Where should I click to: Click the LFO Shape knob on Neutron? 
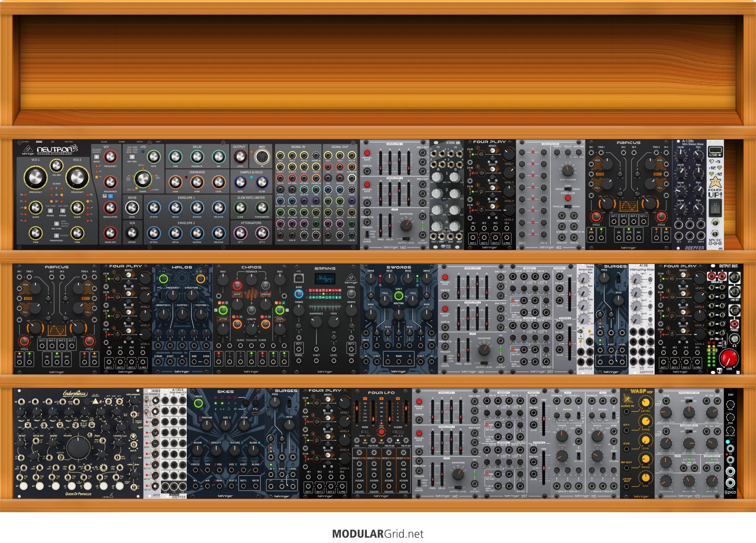[x=143, y=179]
